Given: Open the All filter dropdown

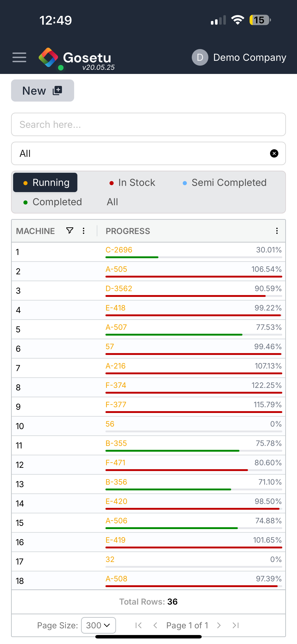Looking at the screenshot, I should point(148,153).
